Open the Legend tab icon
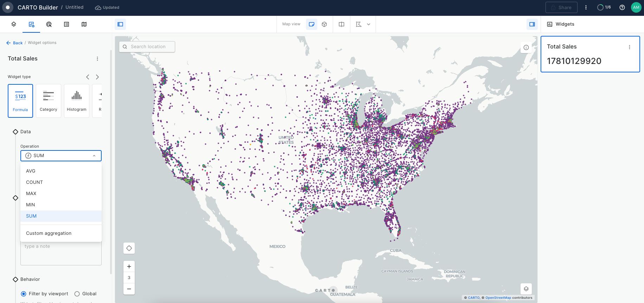Screen dimensions: 644x303 [x=66, y=24]
